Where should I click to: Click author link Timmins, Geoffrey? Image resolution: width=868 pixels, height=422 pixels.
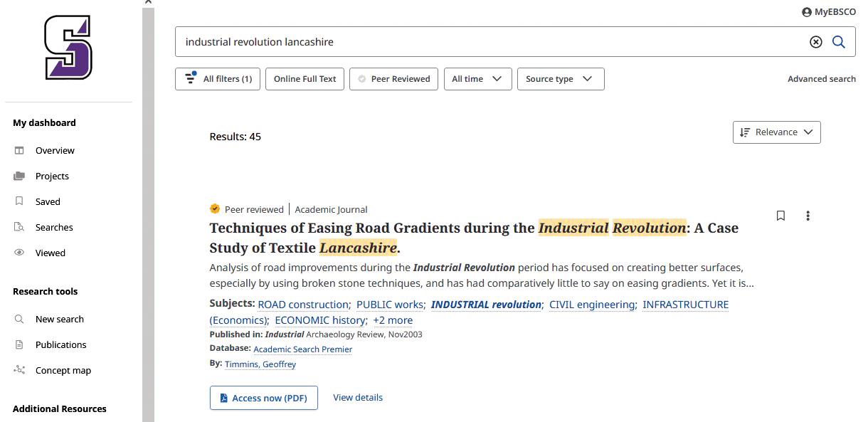(260, 364)
